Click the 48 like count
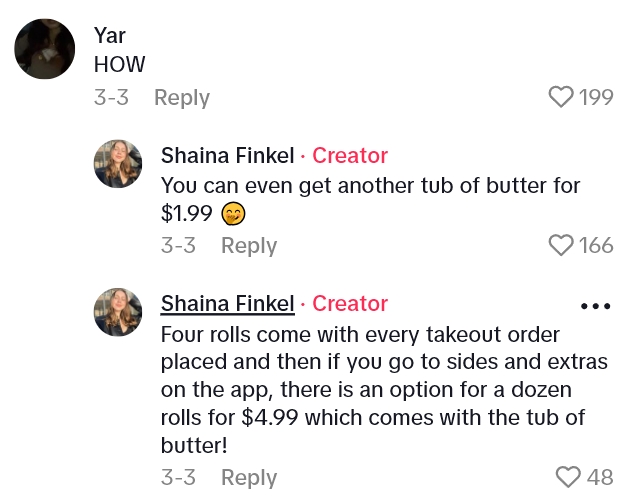 point(600,477)
